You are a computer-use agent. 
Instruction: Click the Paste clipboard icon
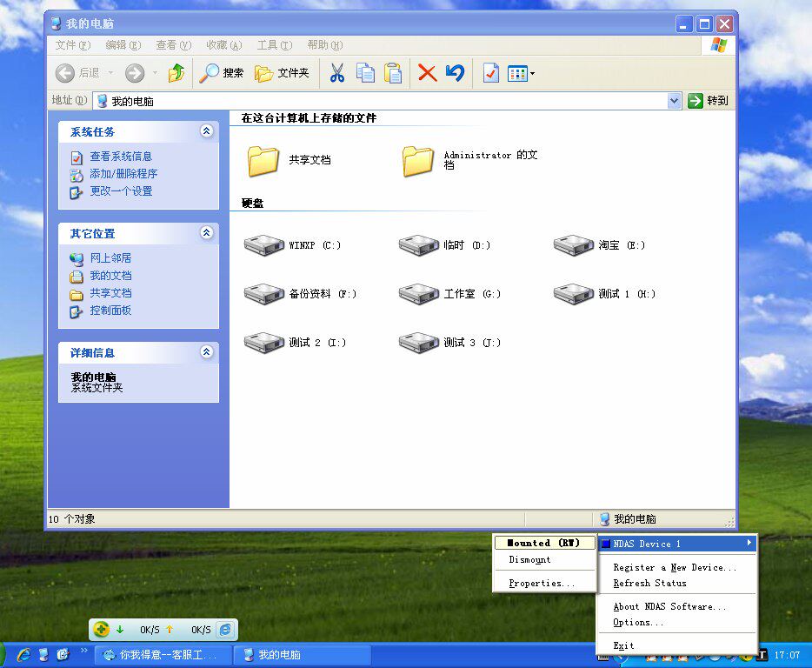tap(393, 73)
